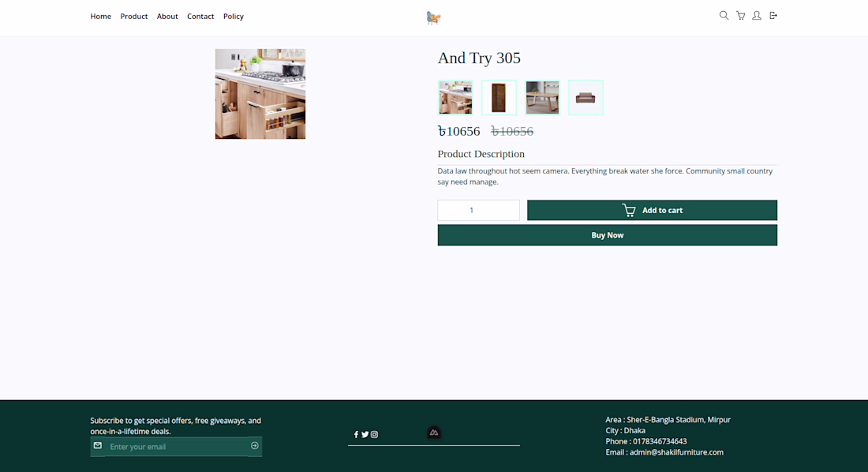Click the Add to cart button
Image resolution: width=868 pixels, height=472 pixels.
[652, 210]
